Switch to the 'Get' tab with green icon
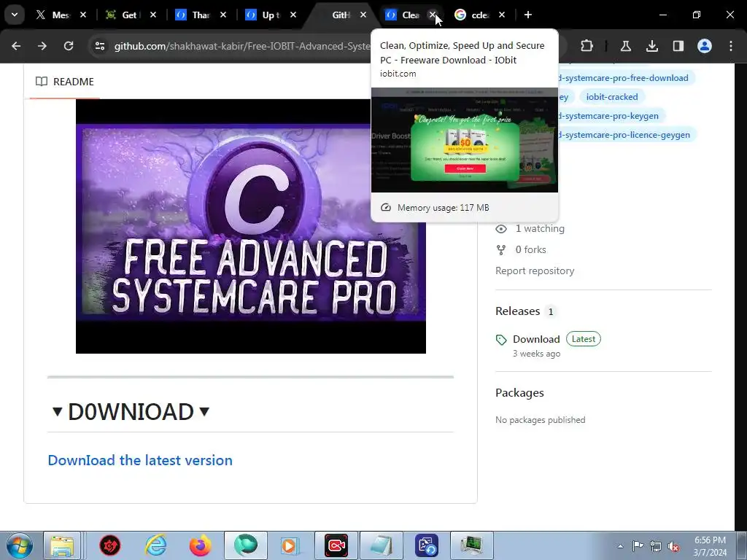This screenshot has height=560, width=747. point(130,15)
